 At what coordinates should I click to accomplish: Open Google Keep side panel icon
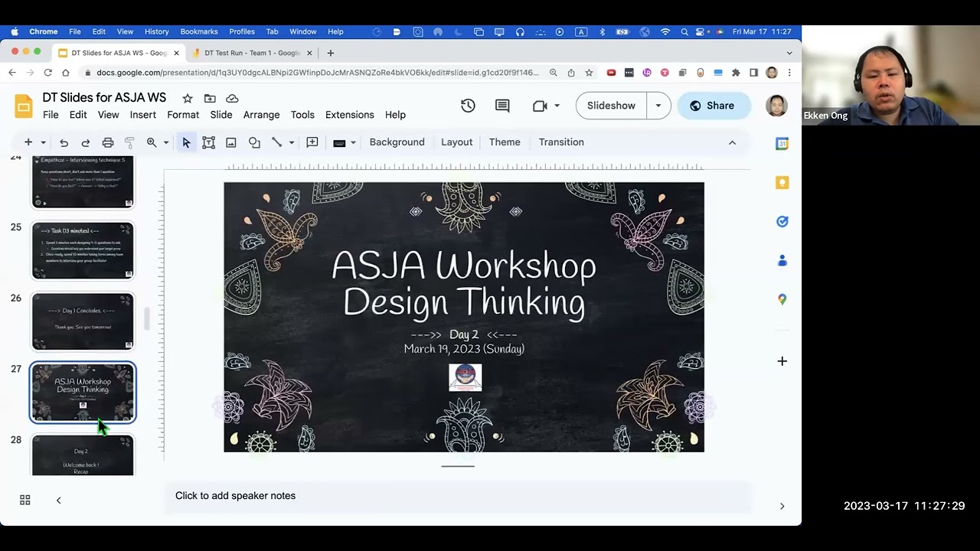(x=782, y=183)
